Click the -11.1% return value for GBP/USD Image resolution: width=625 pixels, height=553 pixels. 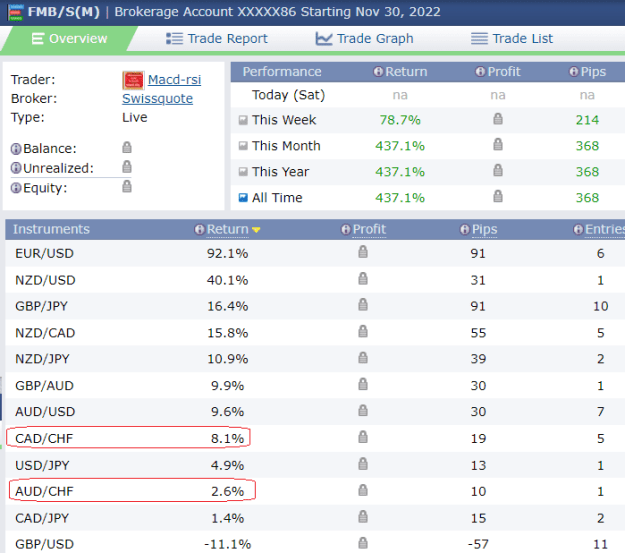tap(228, 544)
